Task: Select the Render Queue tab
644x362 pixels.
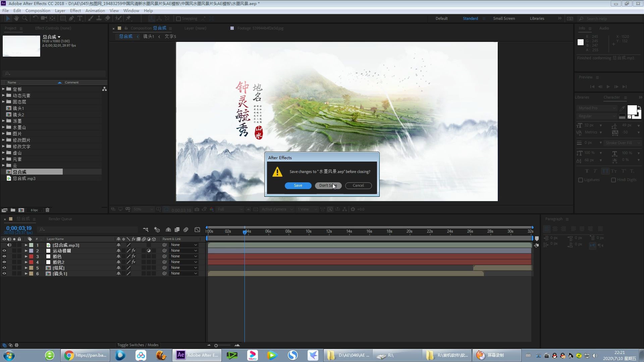Action: tap(60, 218)
